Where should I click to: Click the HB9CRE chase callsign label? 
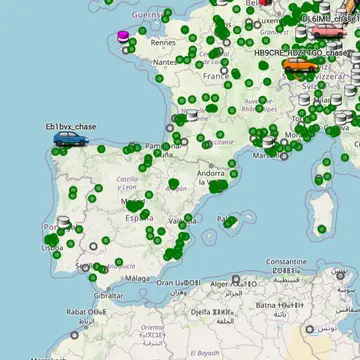301,53
